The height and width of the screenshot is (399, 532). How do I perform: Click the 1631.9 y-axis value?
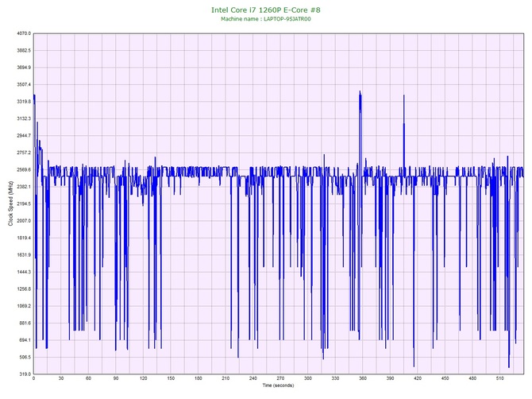[24, 254]
